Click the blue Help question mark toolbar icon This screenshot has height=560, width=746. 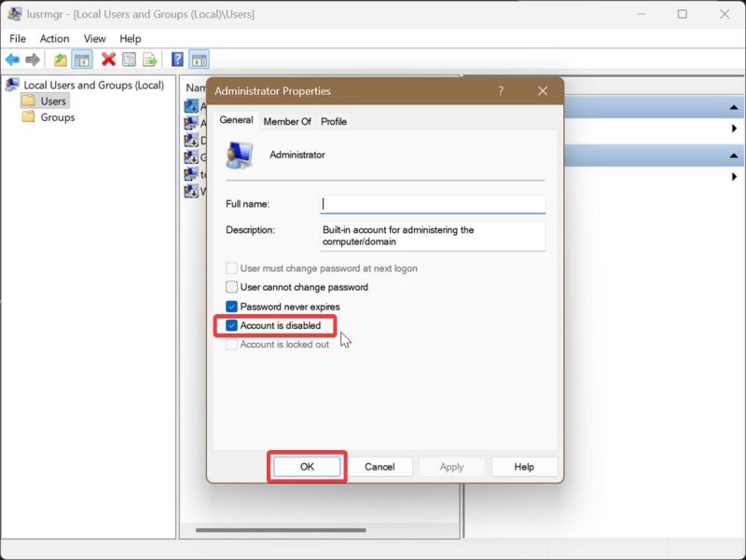tap(177, 60)
